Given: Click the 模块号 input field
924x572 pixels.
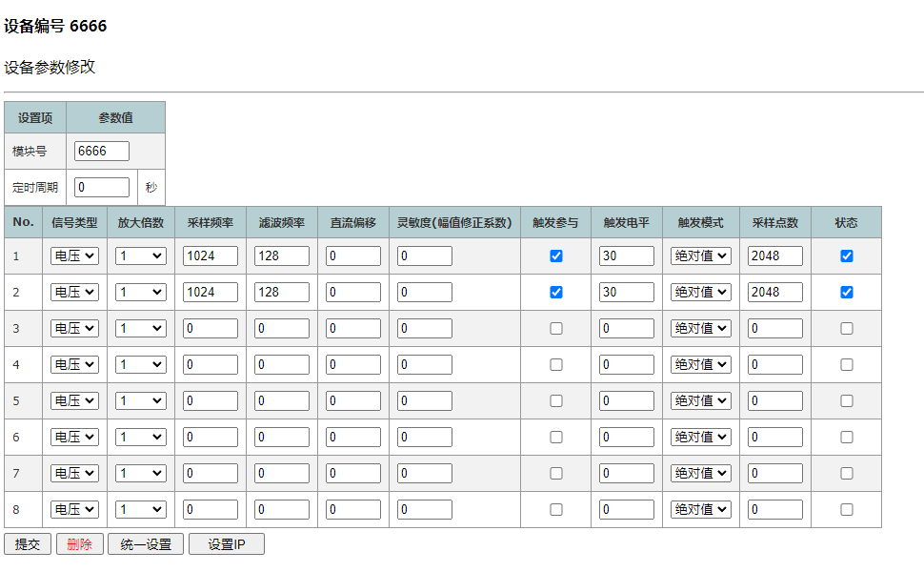Looking at the screenshot, I should (102, 152).
